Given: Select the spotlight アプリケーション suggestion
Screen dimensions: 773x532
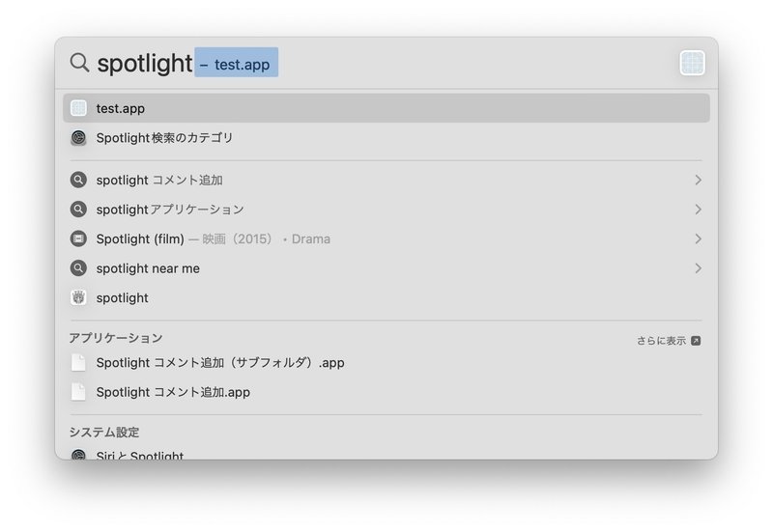Looking at the screenshot, I should click(x=386, y=210).
